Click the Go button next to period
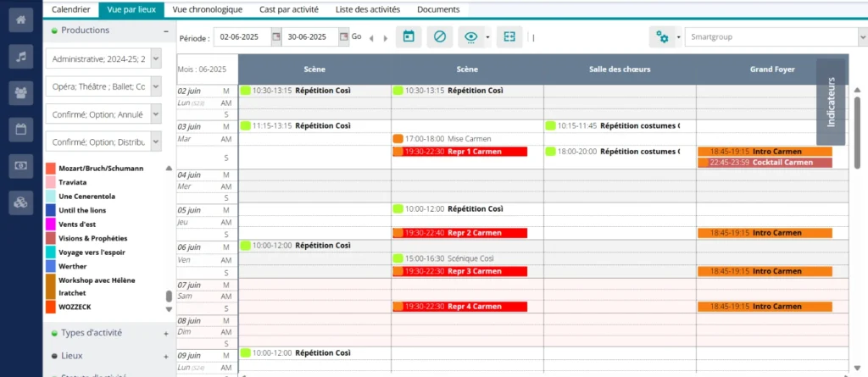Image resolution: width=868 pixels, height=377 pixels. [x=356, y=37]
